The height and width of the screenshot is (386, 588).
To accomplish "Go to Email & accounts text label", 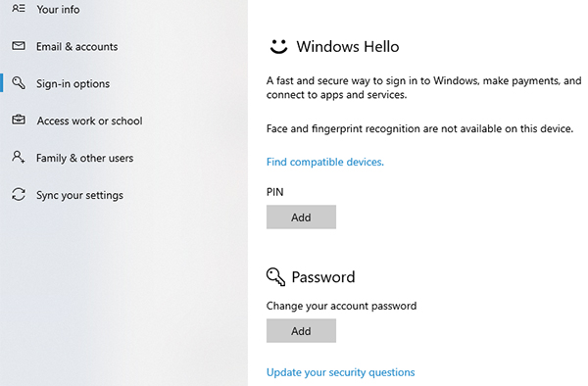I will (76, 46).
